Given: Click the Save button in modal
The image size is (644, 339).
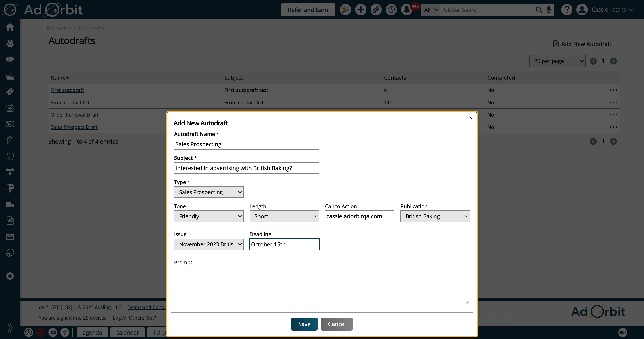Looking at the screenshot, I should 305,324.
